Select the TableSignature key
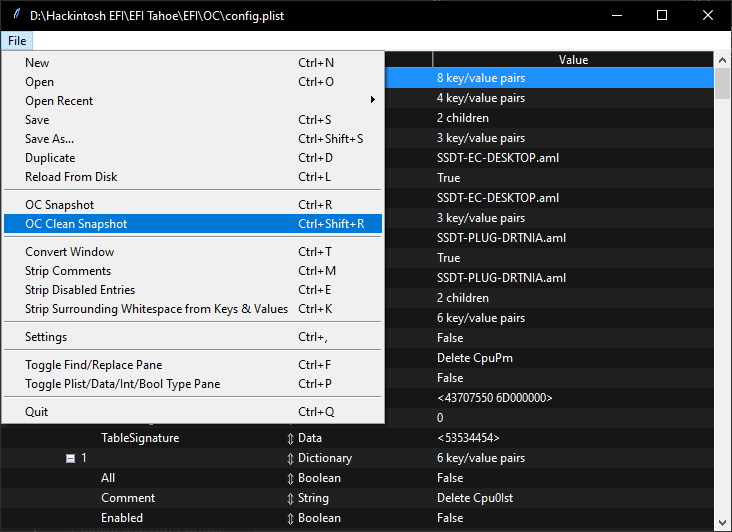The height and width of the screenshot is (532, 732). pos(140,438)
